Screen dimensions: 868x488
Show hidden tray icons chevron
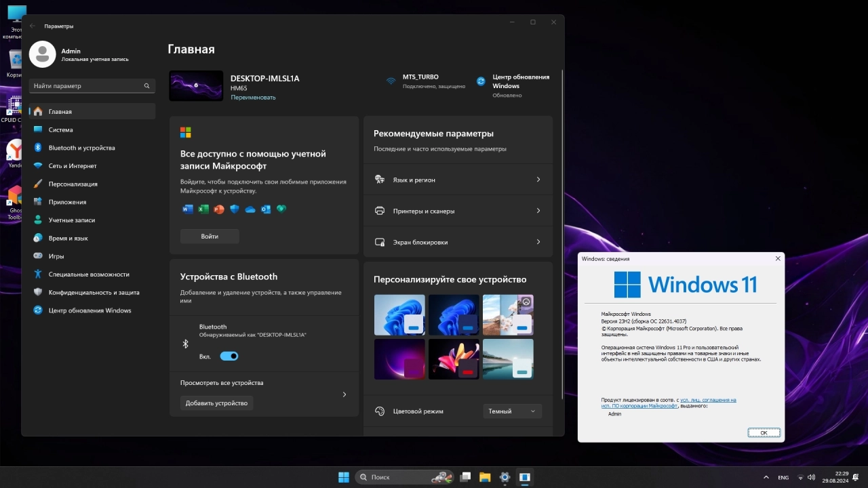(x=766, y=477)
